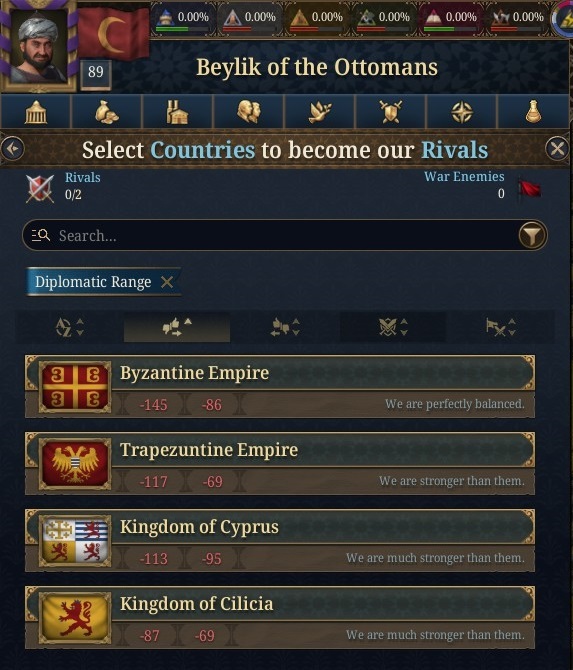573x670 pixels.
Task: Click the back arrow beside Select Countries
Action: [x=12, y=149]
